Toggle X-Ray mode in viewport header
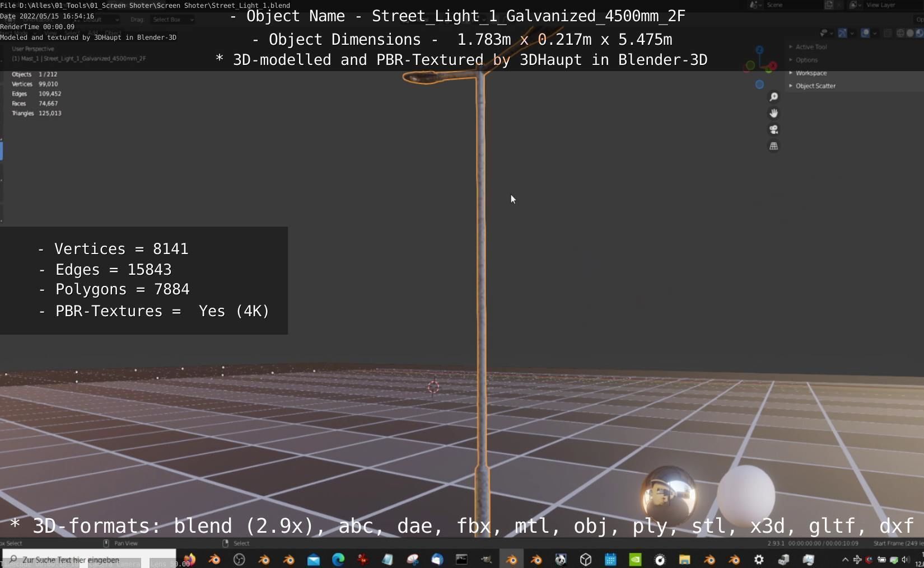Viewport: 924px width, 568px height. pos(888,33)
